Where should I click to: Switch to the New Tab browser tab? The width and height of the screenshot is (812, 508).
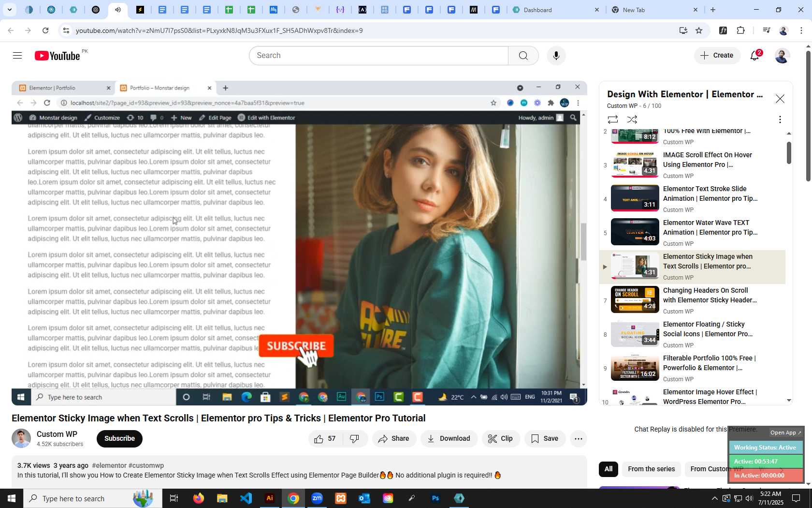pyautogui.click(x=655, y=10)
